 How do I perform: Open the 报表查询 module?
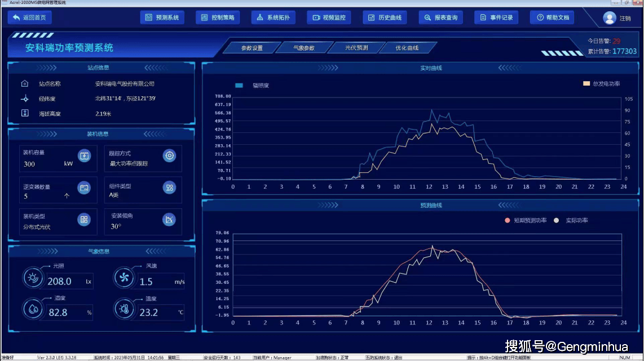coord(440,17)
